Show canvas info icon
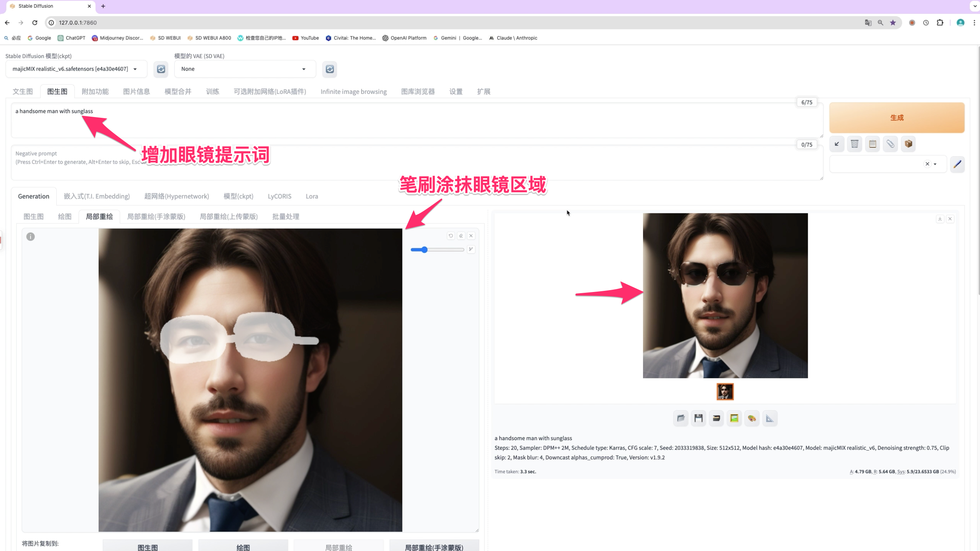 coord(31,237)
